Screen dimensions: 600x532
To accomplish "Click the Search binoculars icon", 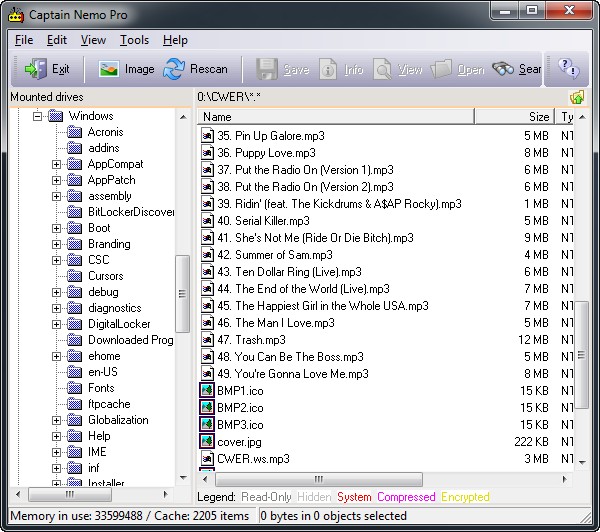I will coord(504,69).
